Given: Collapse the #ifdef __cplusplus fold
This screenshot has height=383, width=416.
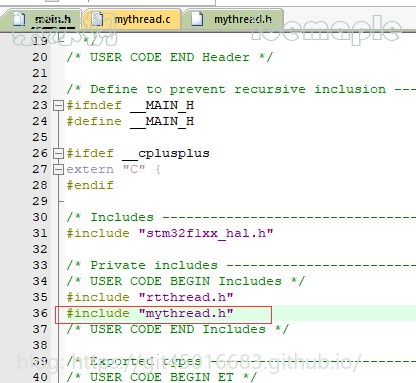Looking at the screenshot, I should tap(58, 154).
